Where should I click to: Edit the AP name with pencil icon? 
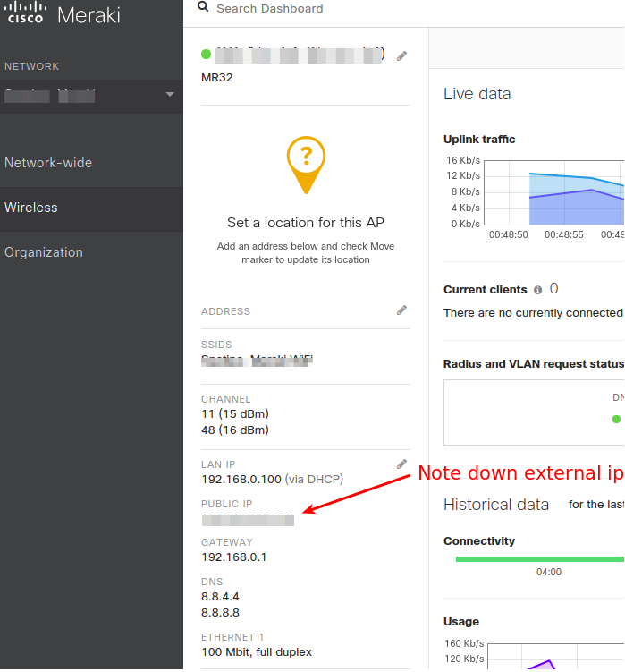[401, 56]
